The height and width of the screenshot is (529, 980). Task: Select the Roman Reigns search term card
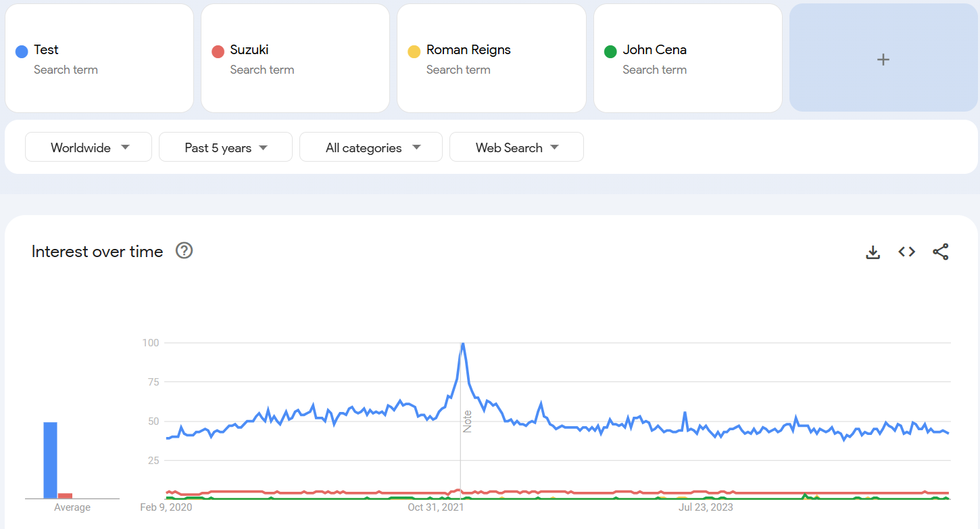pyautogui.click(x=491, y=58)
